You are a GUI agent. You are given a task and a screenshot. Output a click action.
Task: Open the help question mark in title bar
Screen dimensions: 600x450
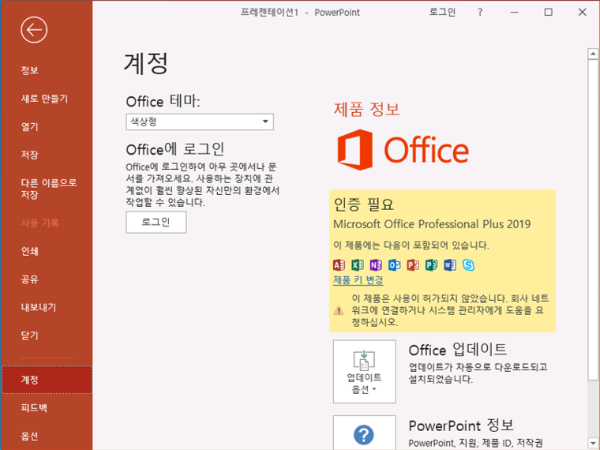[x=480, y=12]
